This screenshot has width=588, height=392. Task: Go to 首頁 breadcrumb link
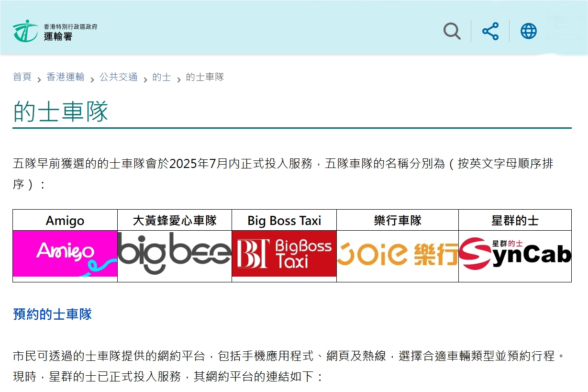click(22, 77)
